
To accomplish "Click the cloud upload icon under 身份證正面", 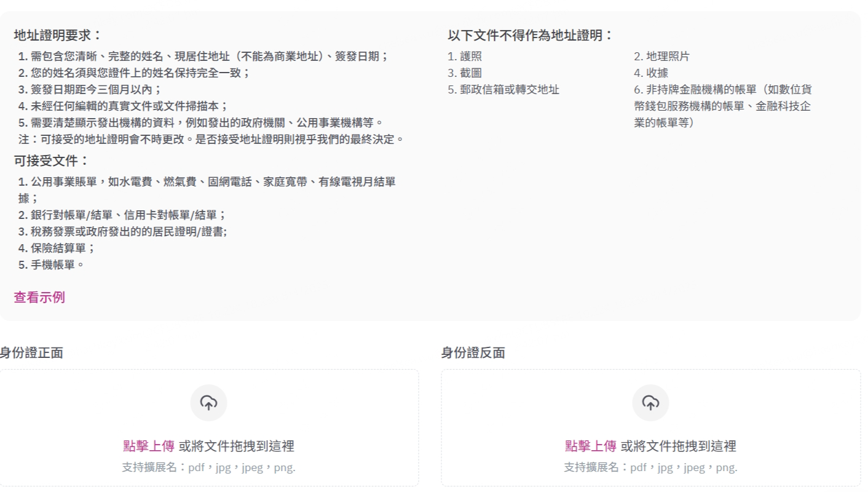I will pos(208,403).
